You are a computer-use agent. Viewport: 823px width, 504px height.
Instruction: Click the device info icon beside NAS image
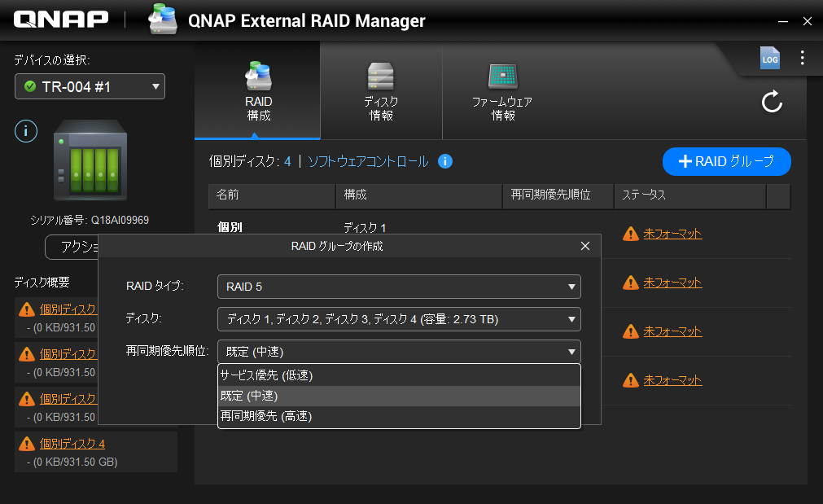coord(26,130)
